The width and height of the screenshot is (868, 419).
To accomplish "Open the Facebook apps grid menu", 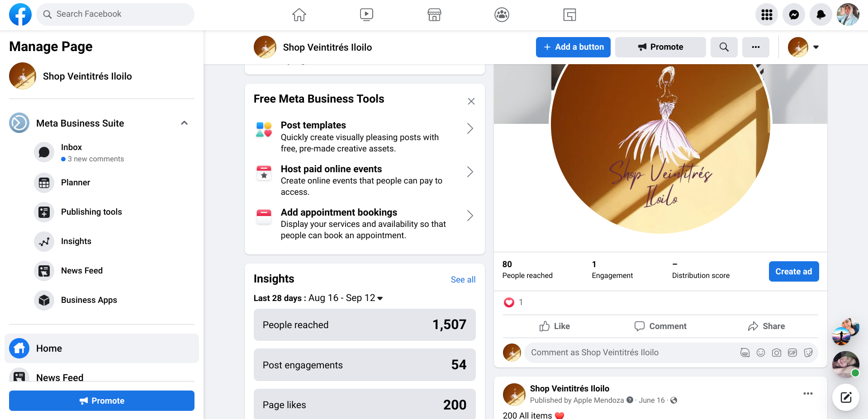I will 767,15.
